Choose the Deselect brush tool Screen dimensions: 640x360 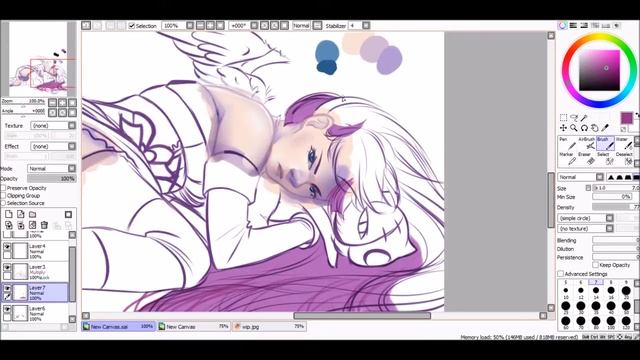[x=624, y=159]
